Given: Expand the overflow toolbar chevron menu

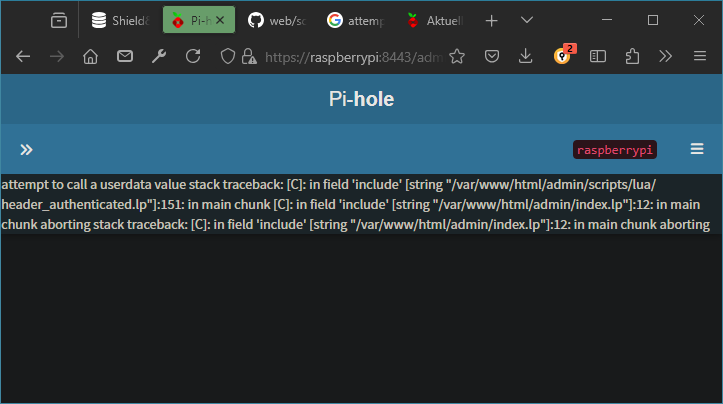Looking at the screenshot, I should point(665,57).
